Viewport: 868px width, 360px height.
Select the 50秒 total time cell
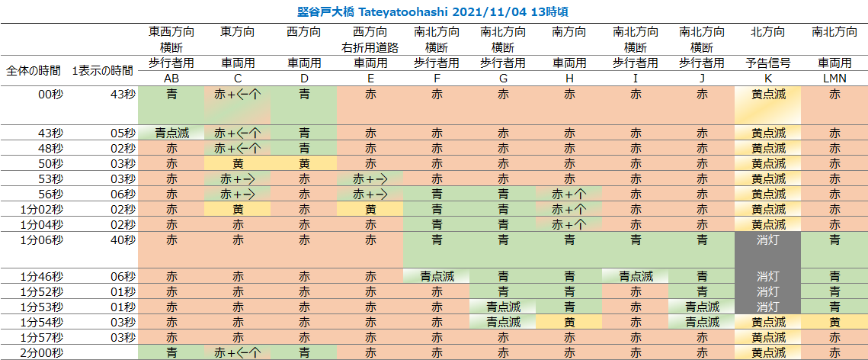click(51, 163)
